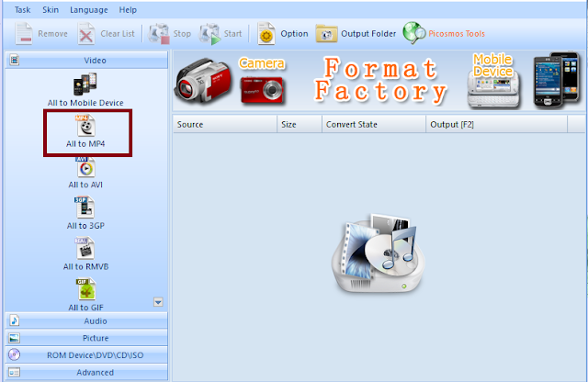The height and width of the screenshot is (382, 588).
Task: Open the Output Folder icon
Action: pos(327,34)
